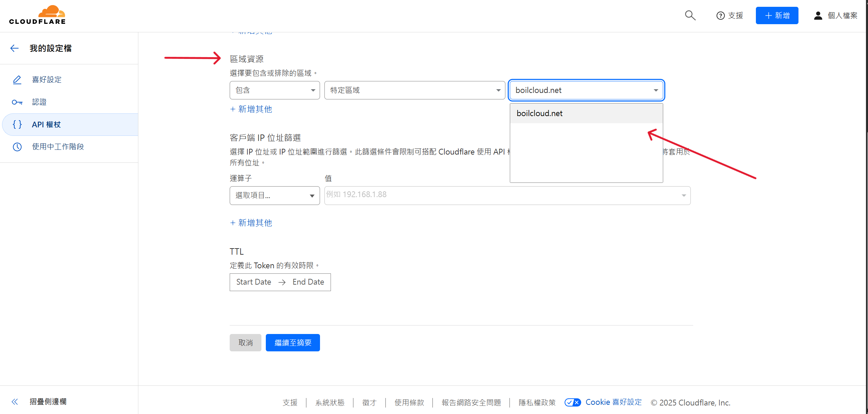Click the Cloudflare logo
The width and height of the screenshot is (868, 414).
coord(37,15)
